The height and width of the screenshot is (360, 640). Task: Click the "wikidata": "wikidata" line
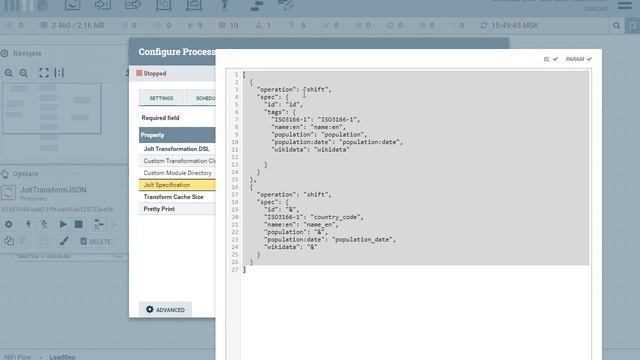pyautogui.click(x=310, y=149)
